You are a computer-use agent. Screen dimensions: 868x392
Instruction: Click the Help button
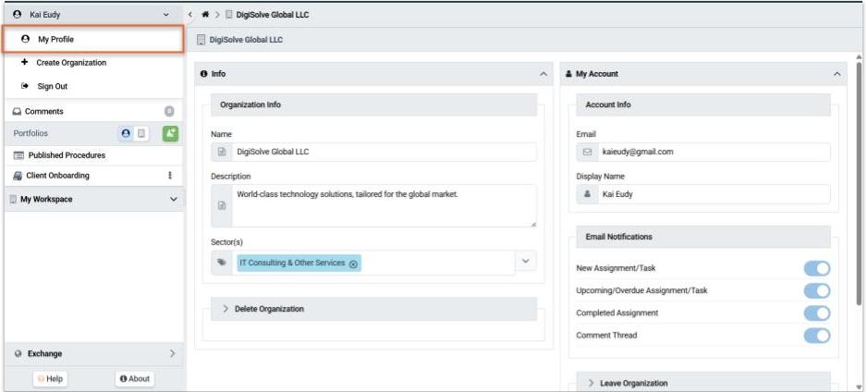[x=51, y=378]
